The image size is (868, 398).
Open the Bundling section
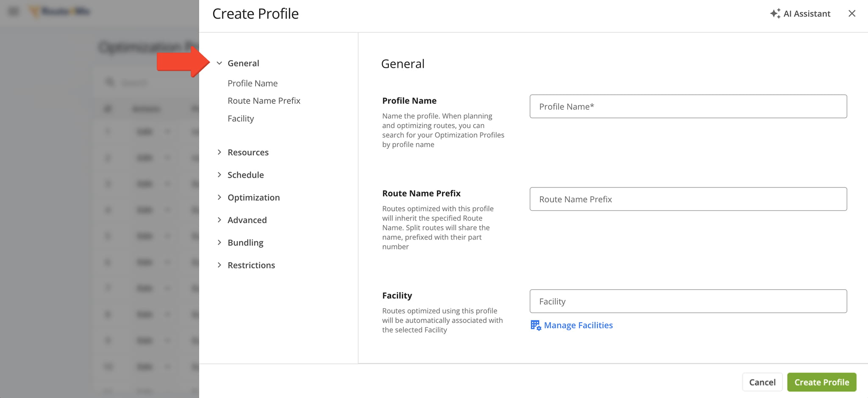(x=245, y=243)
